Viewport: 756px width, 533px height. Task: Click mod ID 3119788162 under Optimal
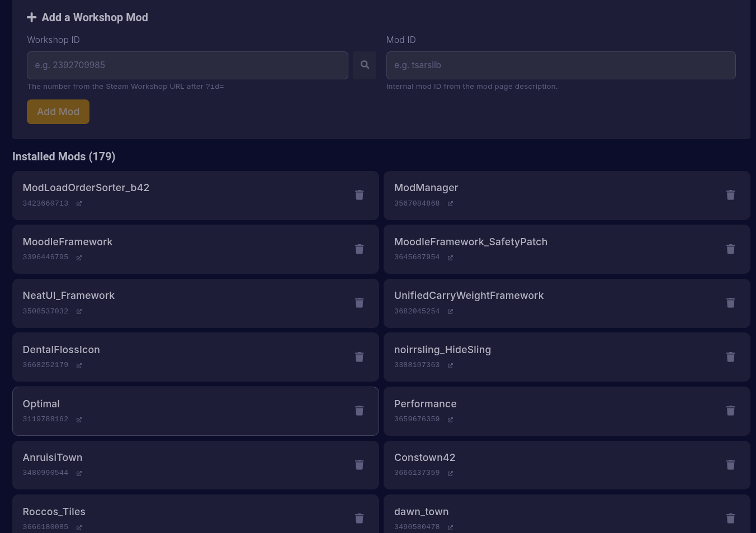[x=45, y=418]
